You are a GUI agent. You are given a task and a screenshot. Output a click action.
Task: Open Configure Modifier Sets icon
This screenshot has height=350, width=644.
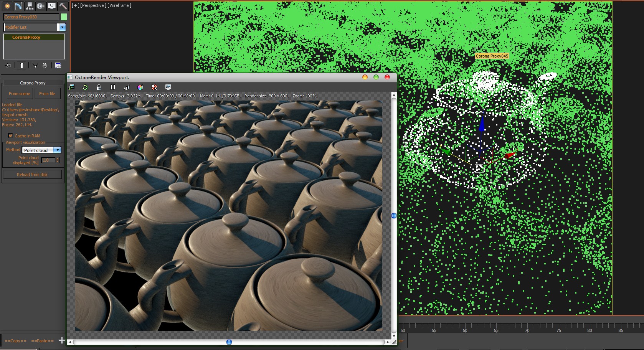(x=58, y=66)
